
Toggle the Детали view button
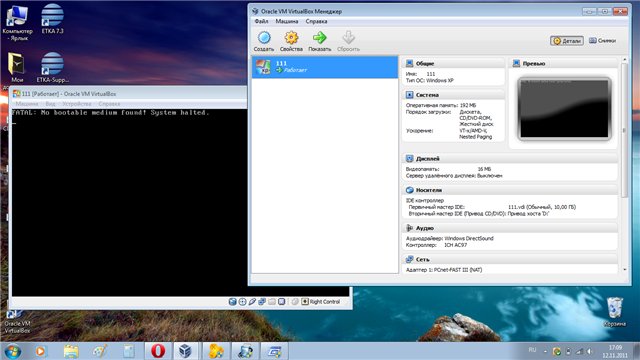567,41
